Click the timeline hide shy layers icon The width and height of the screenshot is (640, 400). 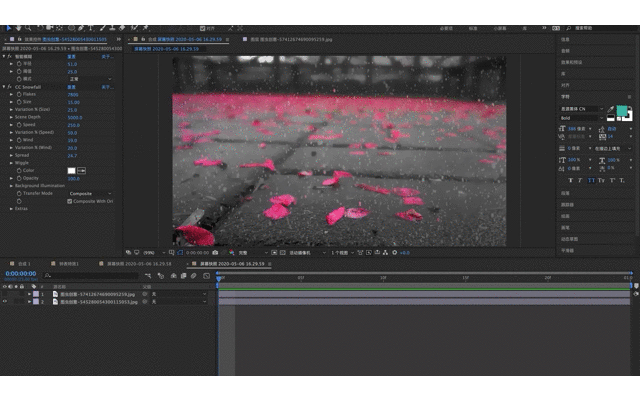point(173,276)
